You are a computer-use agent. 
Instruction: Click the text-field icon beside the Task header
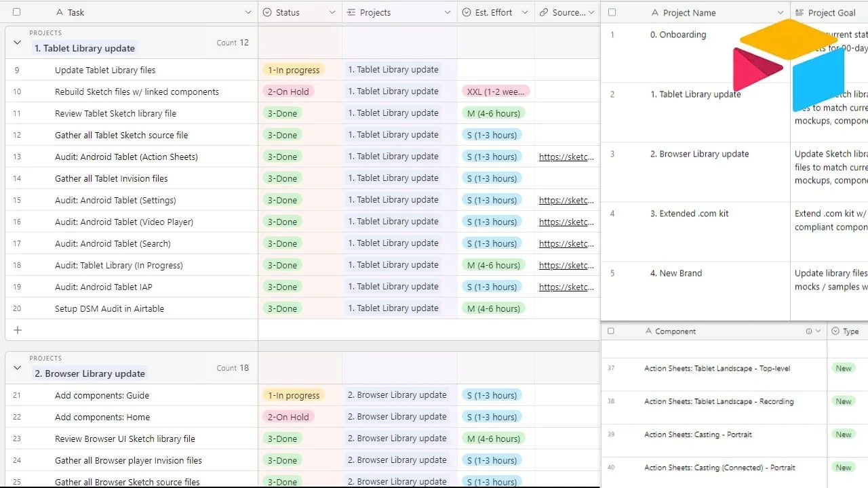tap(60, 12)
